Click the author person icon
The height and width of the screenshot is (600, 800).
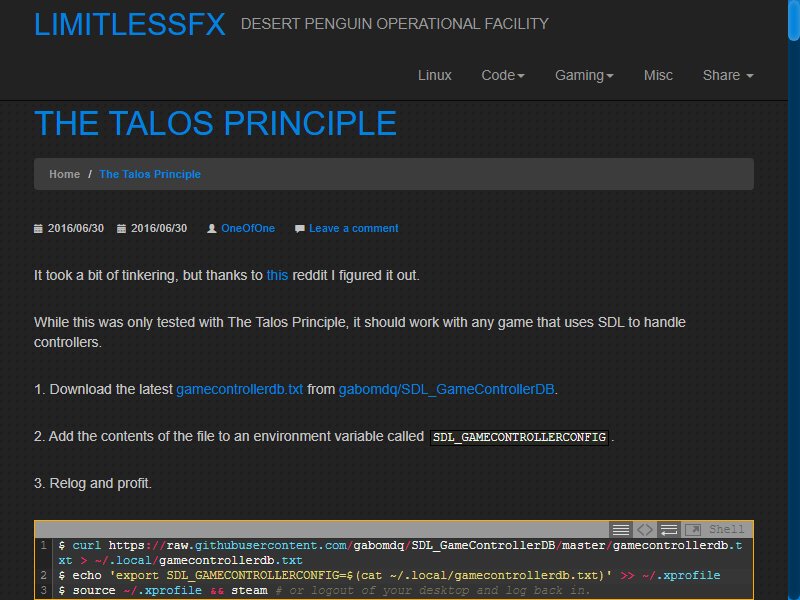click(212, 229)
